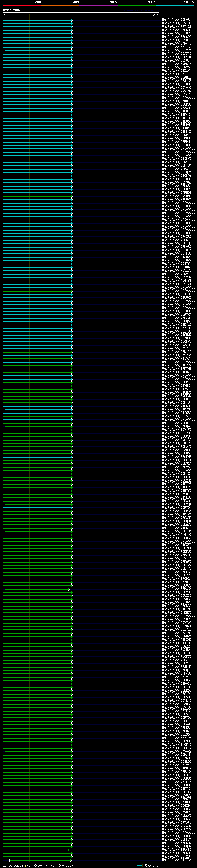View entry UniRef100_B0CQ49
The image size is (197, 868).
tap(177, 426)
